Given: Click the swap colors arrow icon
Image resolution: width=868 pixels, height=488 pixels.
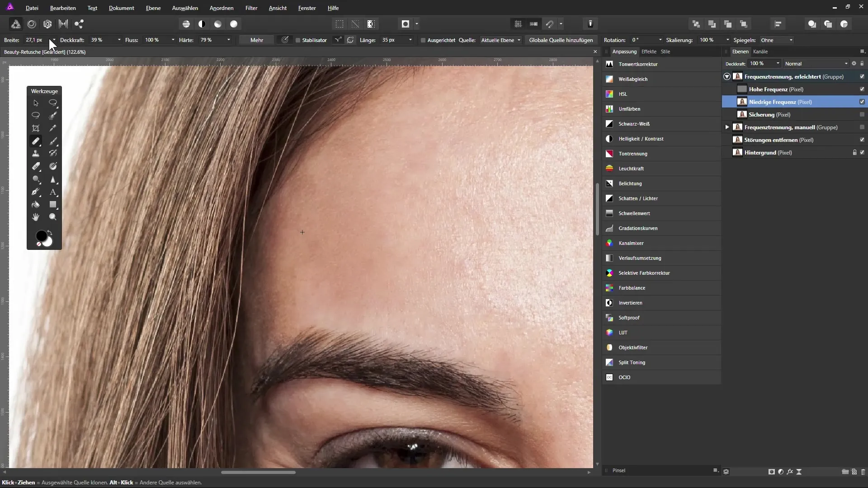Looking at the screenshot, I should (x=50, y=233).
